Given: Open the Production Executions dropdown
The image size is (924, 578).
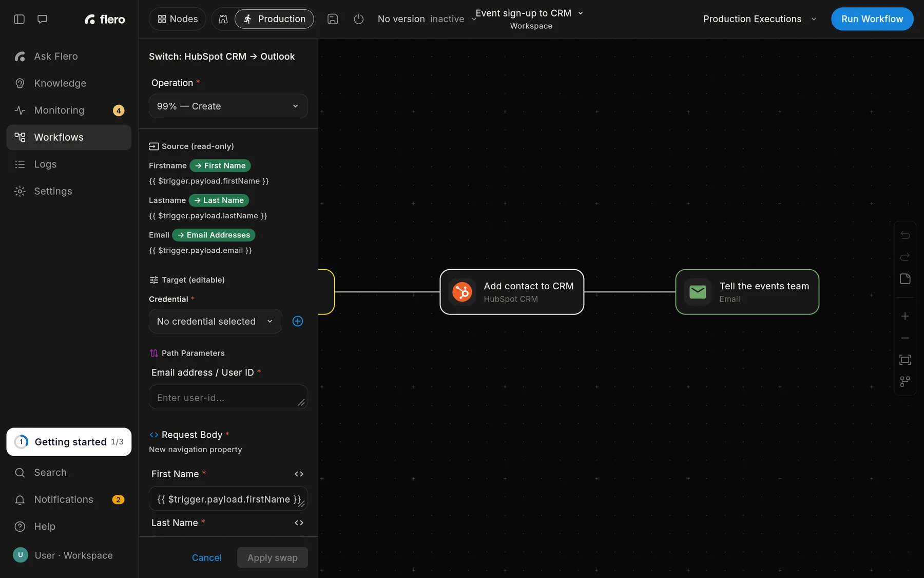Looking at the screenshot, I should coord(760,19).
